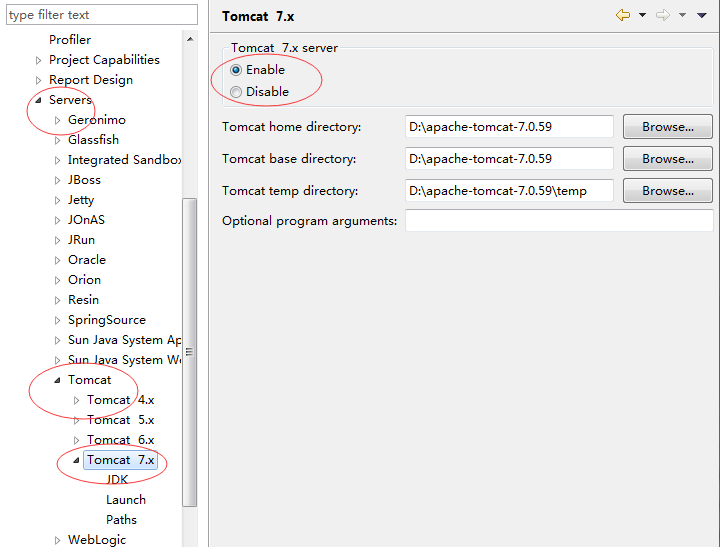Image resolution: width=720 pixels, height=547 pixels.
Task: Click the Tomcat base directory field
Action: click(x=509, y=159)
